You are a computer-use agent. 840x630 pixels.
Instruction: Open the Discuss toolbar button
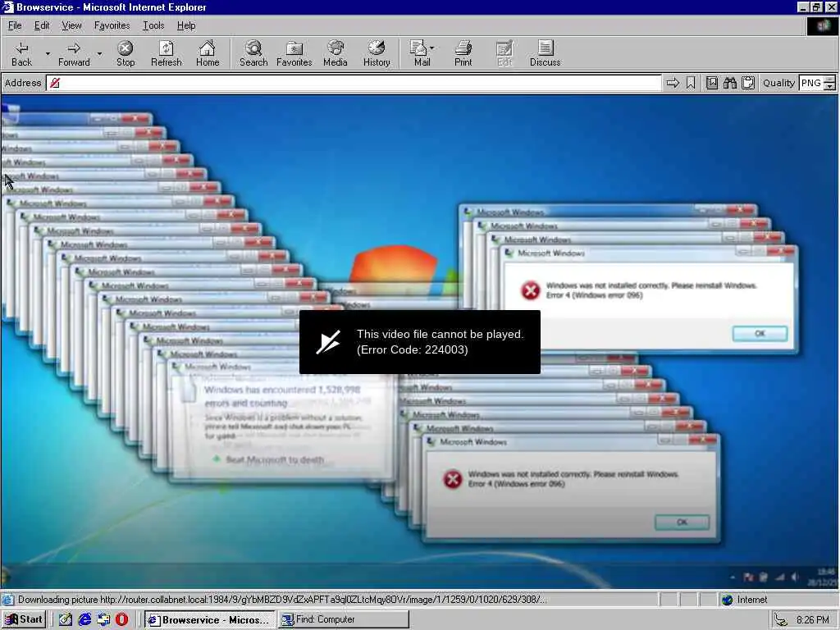coord(545,53)
